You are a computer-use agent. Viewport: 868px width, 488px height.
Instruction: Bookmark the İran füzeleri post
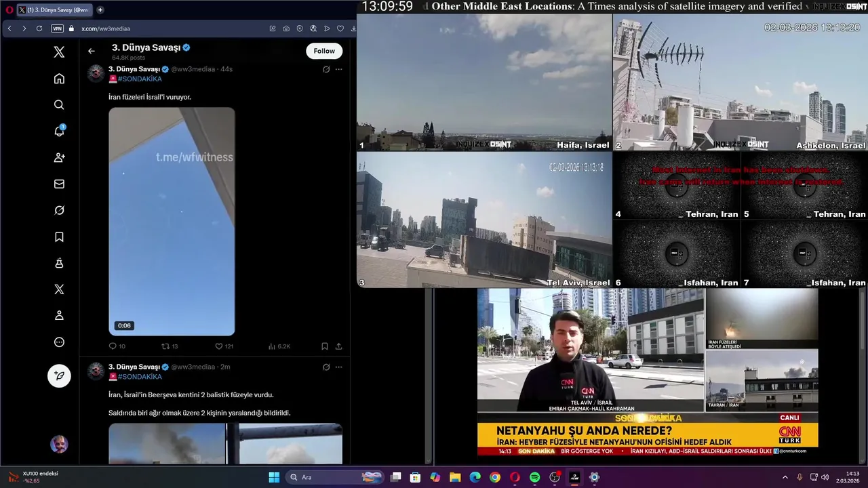tap(324, 346)
